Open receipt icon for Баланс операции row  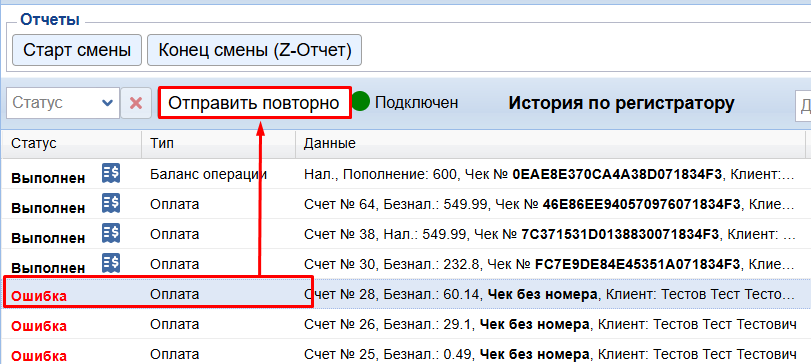point(111,172)
